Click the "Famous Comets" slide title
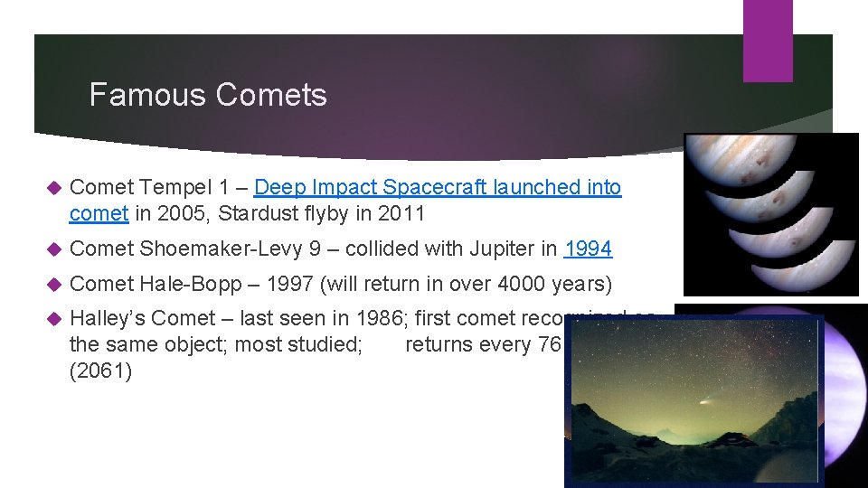Viewport: 868px width, 488px height. pyautogui.click(x=208, y=95)
